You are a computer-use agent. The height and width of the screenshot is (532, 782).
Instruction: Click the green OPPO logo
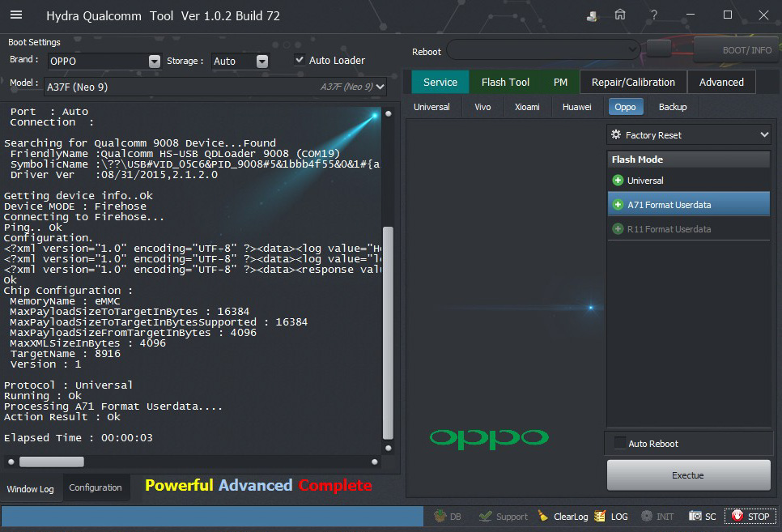(489, 438)
